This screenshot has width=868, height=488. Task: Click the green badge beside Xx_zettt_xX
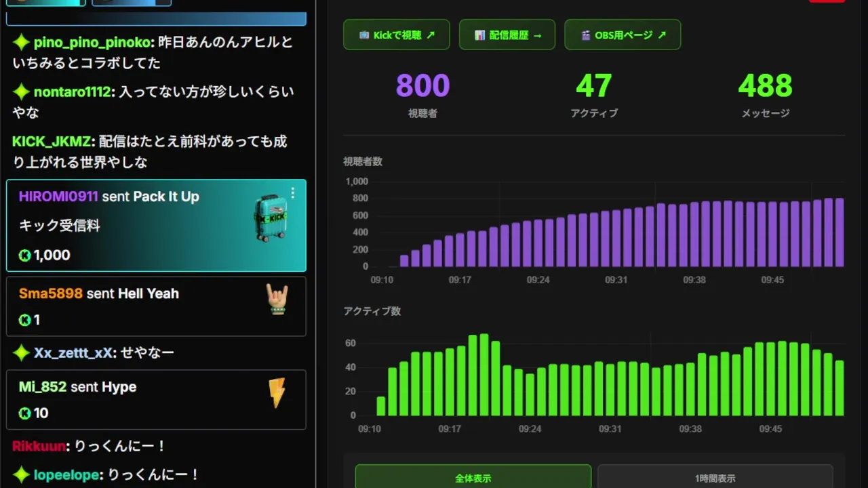(22, 352)
